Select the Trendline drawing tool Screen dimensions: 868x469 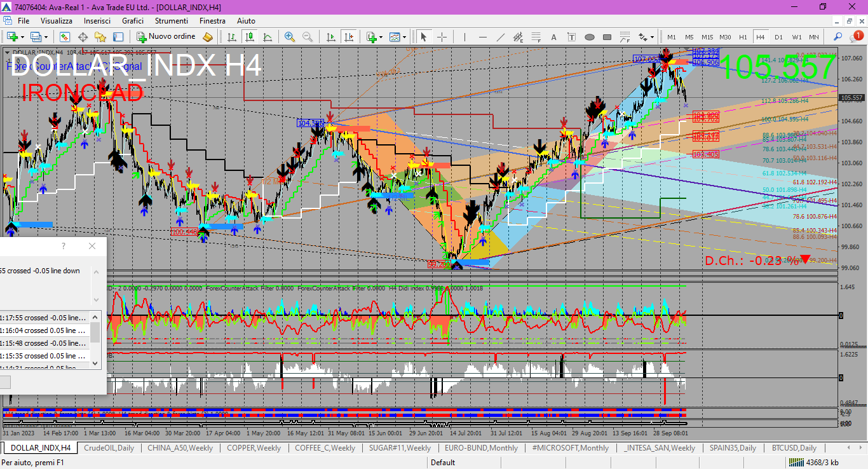[x=501, y=37]
